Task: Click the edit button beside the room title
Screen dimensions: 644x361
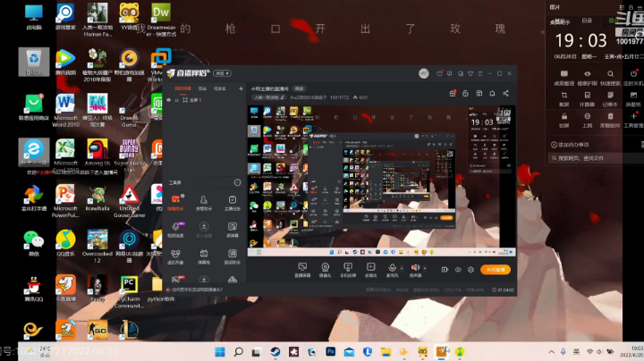Action: (x=299, y=88)
